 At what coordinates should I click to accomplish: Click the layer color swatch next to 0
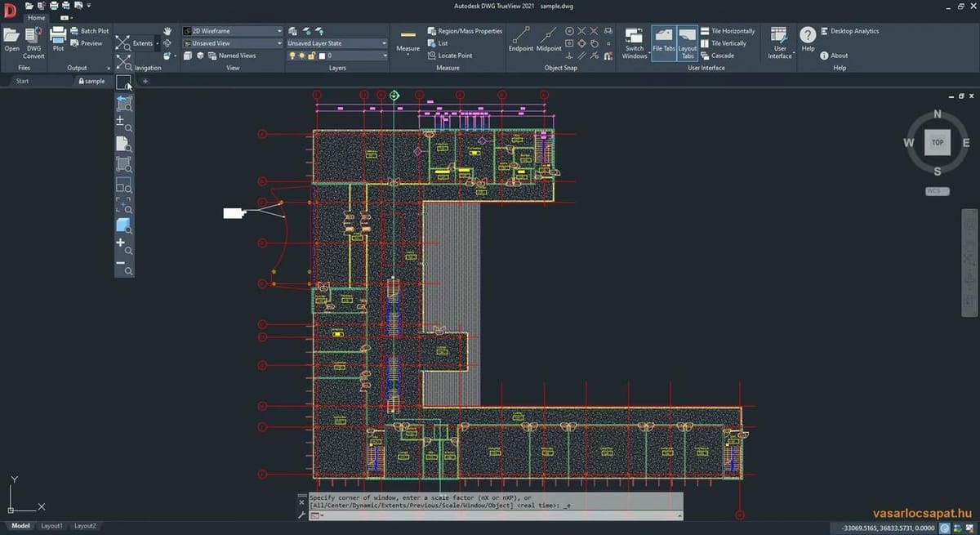click(322, 56)
